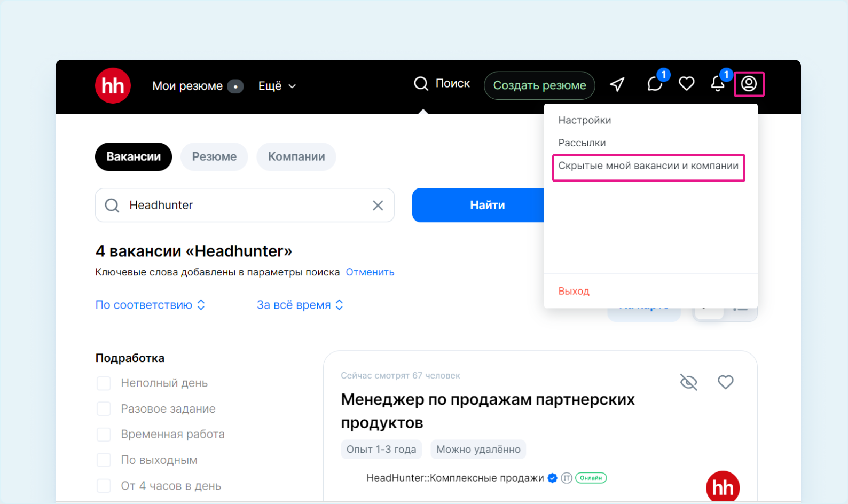Screen dimensions: 848x504
Task: Open vacancy Менеджер по продажам партнерских продуктов
Action: coord(488,411)
